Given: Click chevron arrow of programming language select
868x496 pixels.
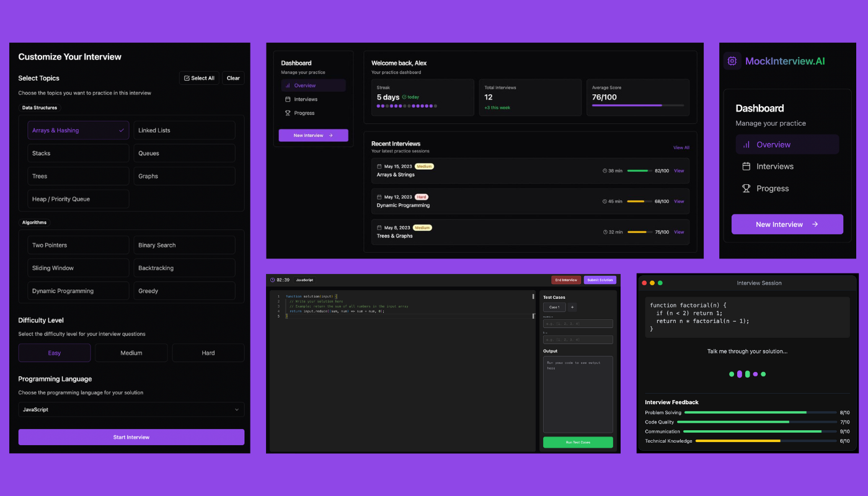Looking at the screenshot, I should [237, 410].
